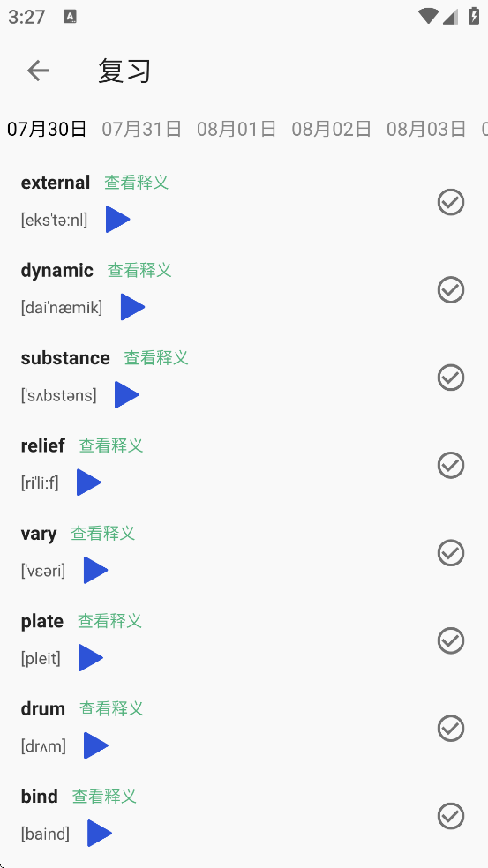The width and height of the screenshot is (488, 868).
Task: View 查看释义 definition for dynamic
Action: [139, 270]
